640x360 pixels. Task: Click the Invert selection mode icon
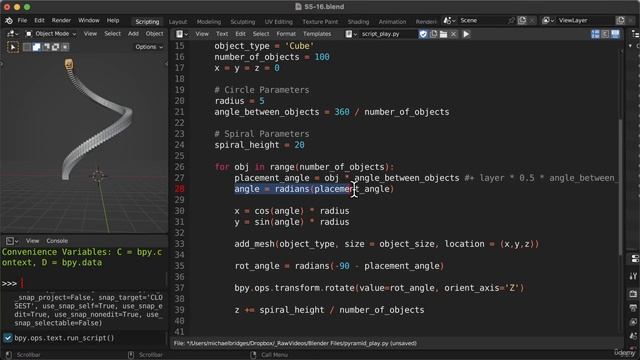tap(56, 47)
